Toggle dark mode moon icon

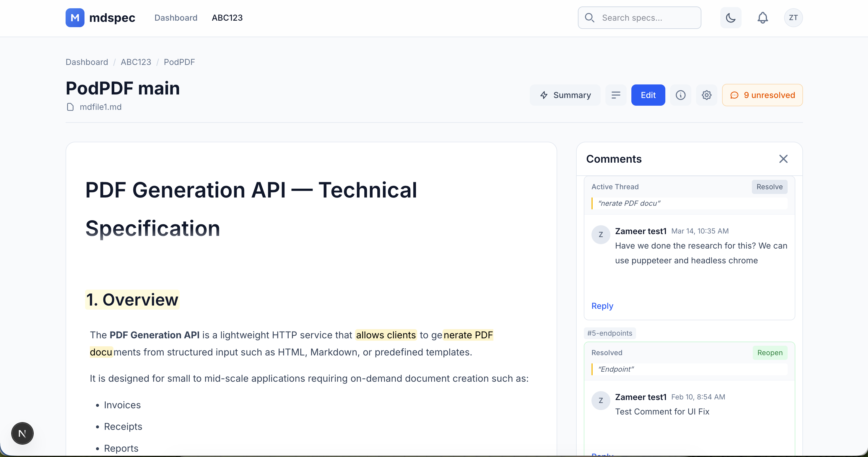click(x=730, y=17)
